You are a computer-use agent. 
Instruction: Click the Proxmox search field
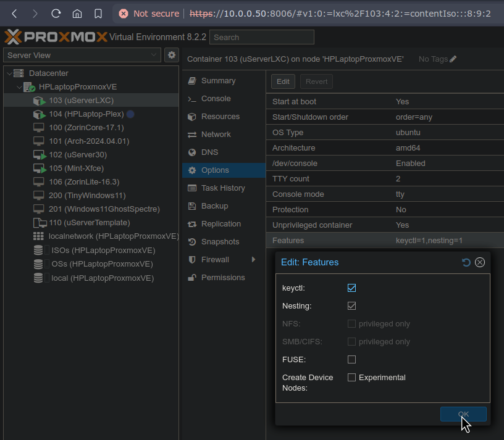(261, 38)
